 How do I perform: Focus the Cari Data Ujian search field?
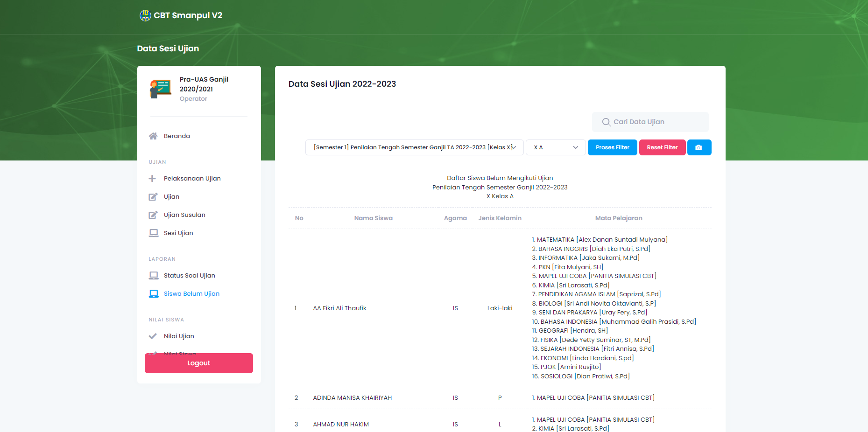tap(650, 122)
